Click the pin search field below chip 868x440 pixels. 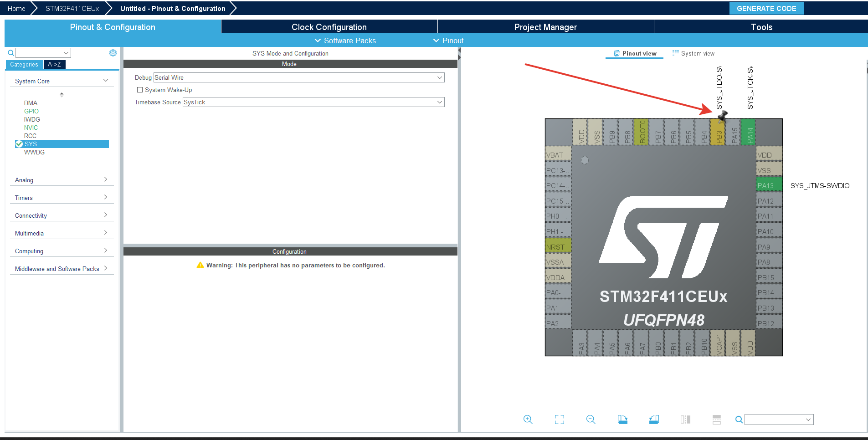pyautogui.click(x=778, y=420)
